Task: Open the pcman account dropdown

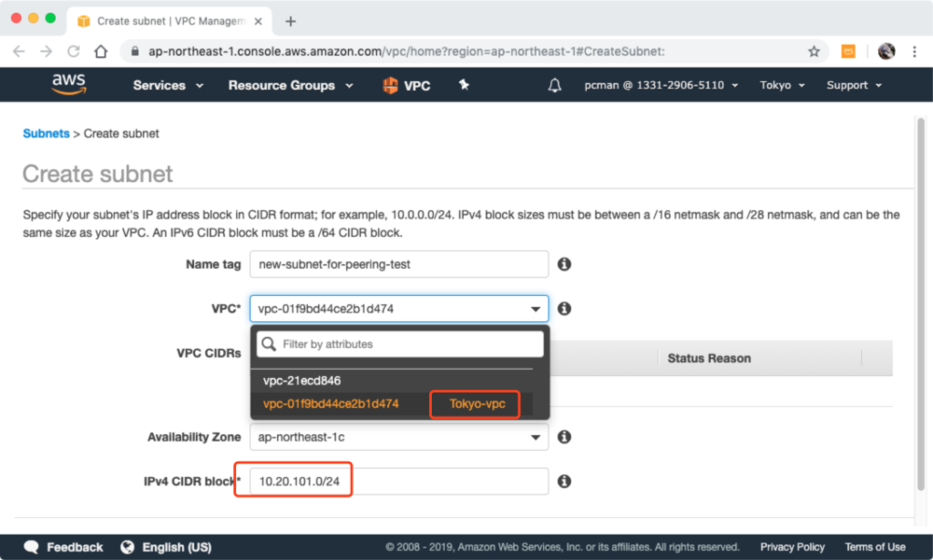Action: pos(661,85)
